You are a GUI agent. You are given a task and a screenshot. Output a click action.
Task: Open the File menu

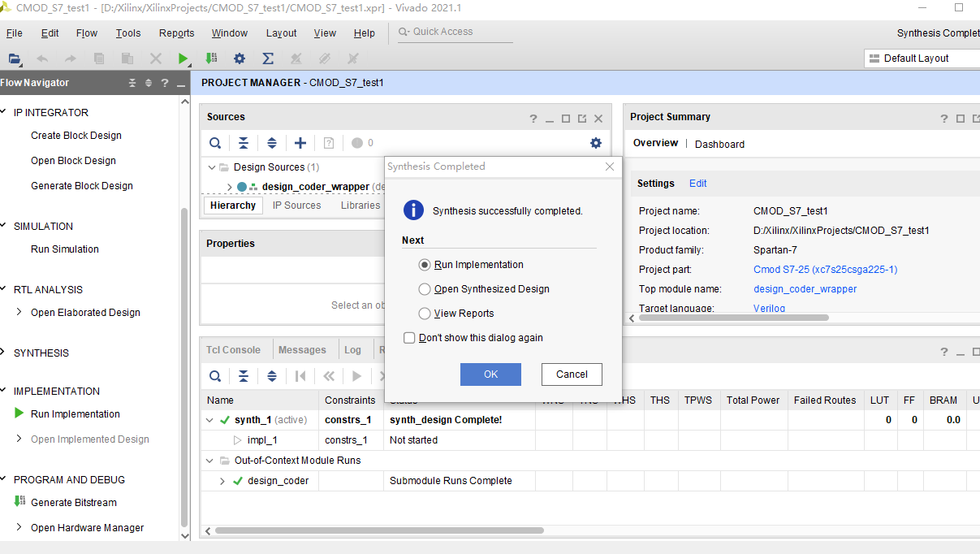(x=15, y=33)
